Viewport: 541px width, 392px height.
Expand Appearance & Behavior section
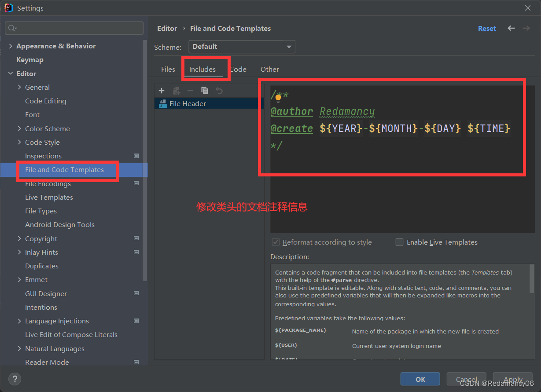pyautogui.click(x=11, y=46)
